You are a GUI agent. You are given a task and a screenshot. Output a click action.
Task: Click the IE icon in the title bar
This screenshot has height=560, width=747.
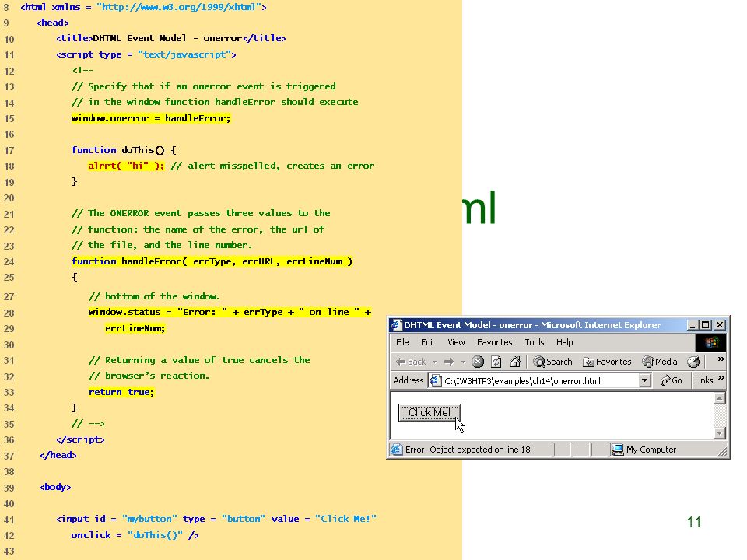click(x=396, y=325)
